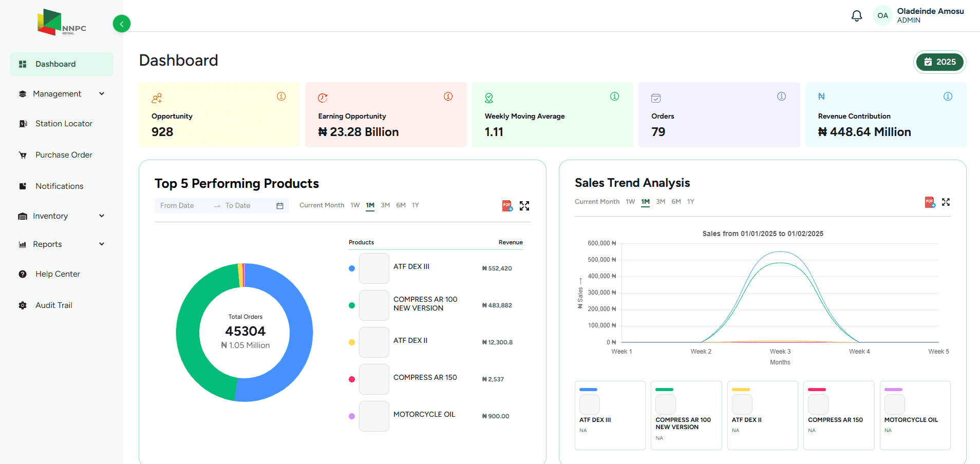Click the info icon on Revenue Contribution card

(x=948, y=96)
